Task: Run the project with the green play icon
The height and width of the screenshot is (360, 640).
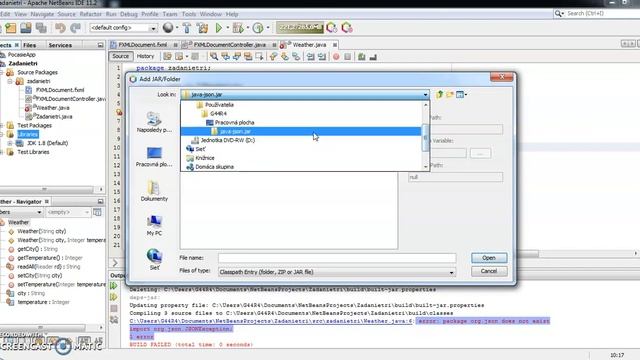Action: [219, 28]
